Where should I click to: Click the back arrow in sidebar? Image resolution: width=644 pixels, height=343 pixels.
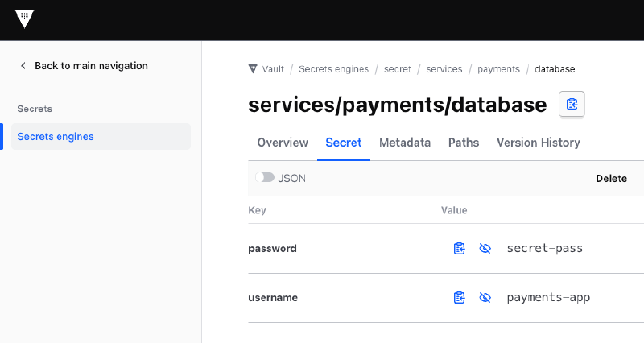click(x=23, y=66)
